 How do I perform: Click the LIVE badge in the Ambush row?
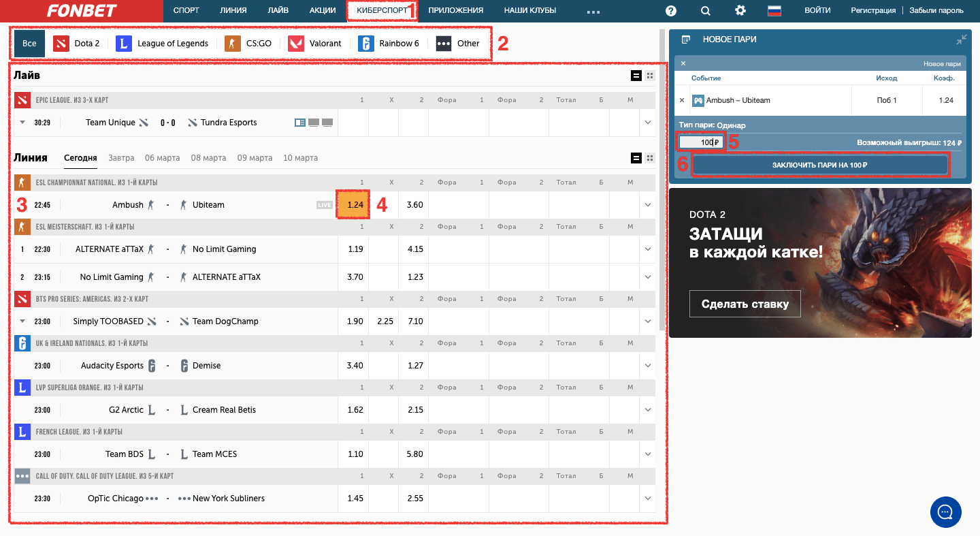[x=325, y=205]
